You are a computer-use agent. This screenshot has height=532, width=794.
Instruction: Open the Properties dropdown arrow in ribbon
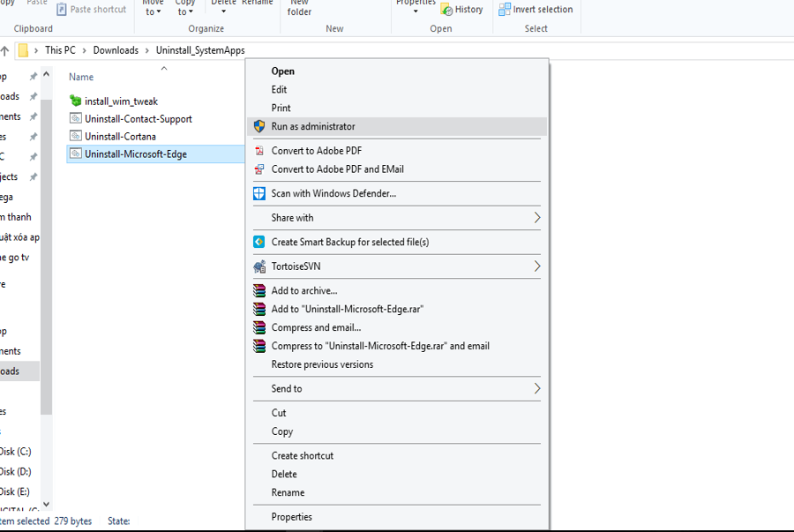point(416,11)
